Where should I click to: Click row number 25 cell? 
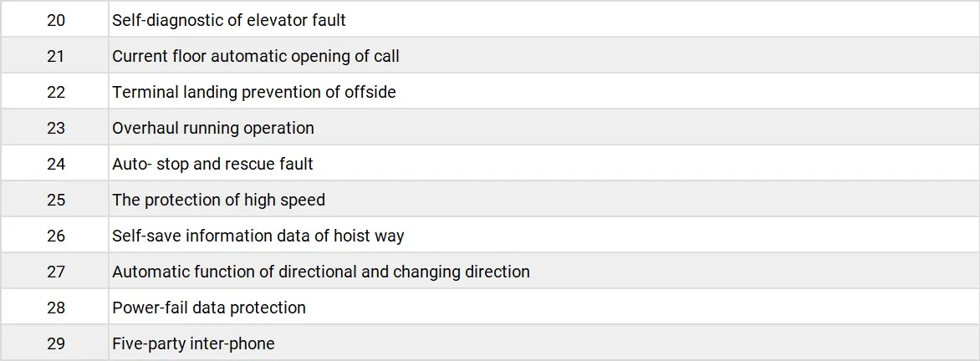tap(56, 200)
